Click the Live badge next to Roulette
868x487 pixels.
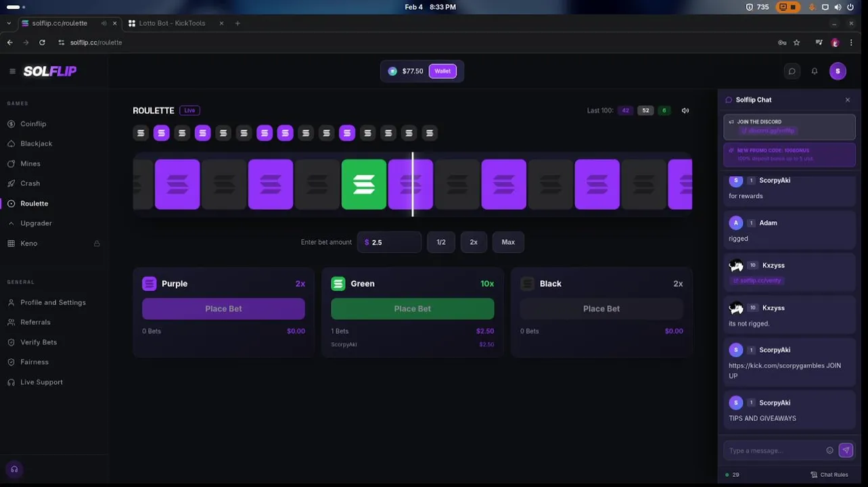coord(189,110)
